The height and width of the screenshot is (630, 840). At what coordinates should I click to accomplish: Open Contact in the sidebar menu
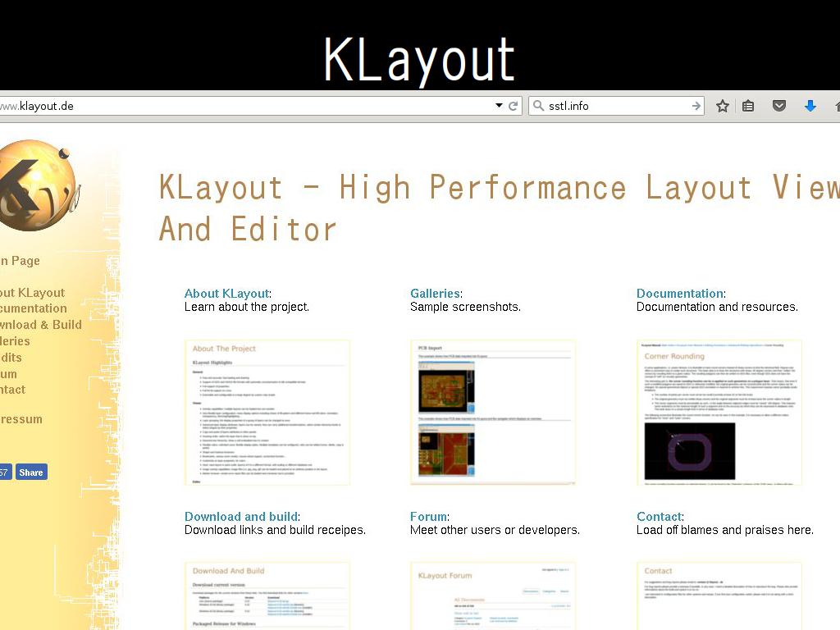(x=13, y=390)
